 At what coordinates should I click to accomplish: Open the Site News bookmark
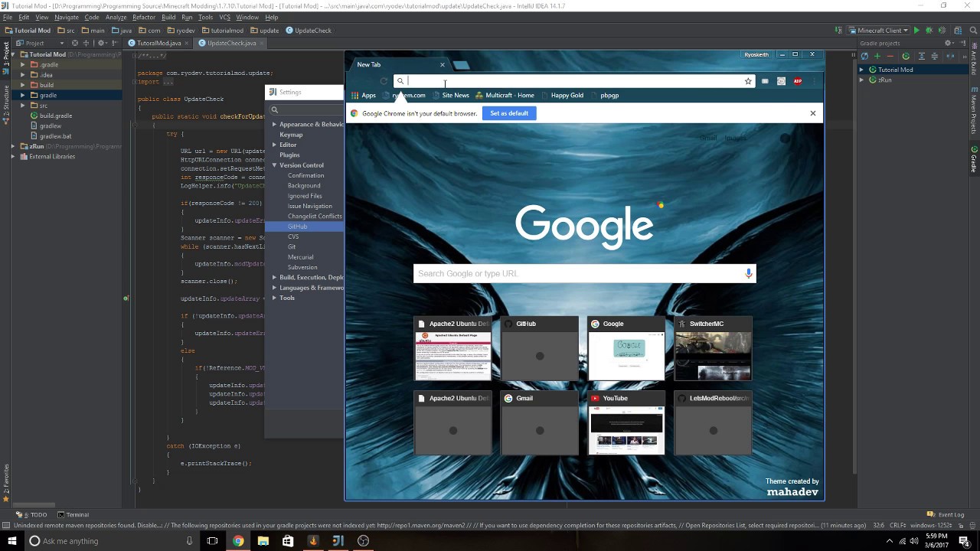coord(450,96)
